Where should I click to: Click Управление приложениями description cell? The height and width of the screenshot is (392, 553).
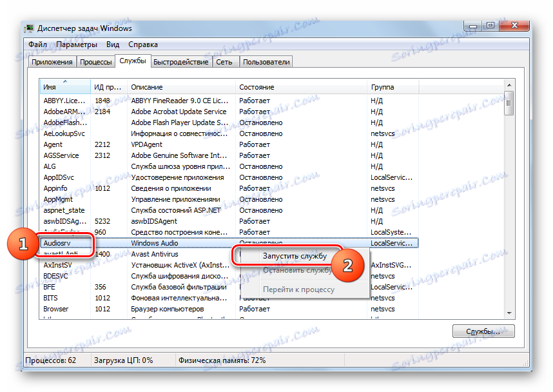(175, 199)
